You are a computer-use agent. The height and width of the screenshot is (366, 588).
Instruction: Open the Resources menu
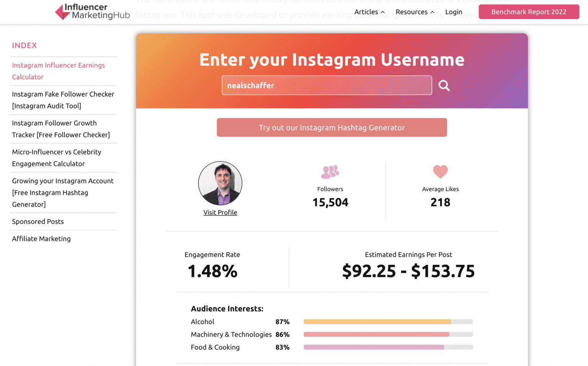pos(412,12)
